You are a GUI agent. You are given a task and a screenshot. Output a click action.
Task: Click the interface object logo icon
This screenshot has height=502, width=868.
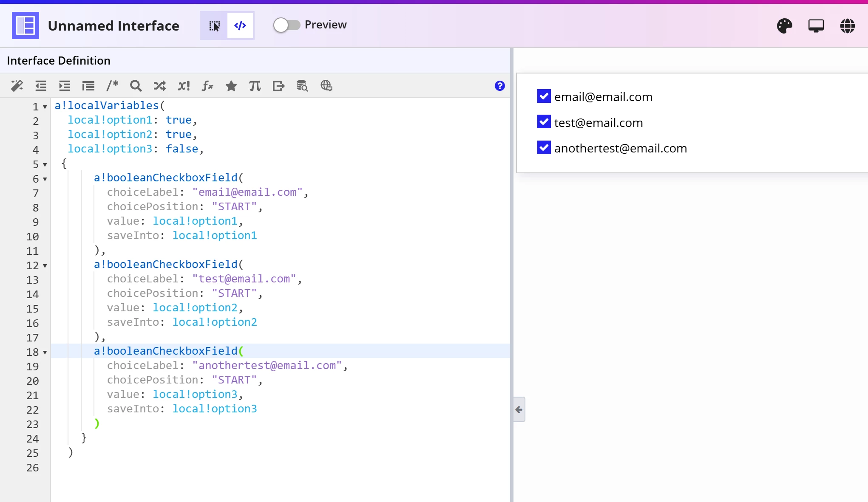[26, 25]
